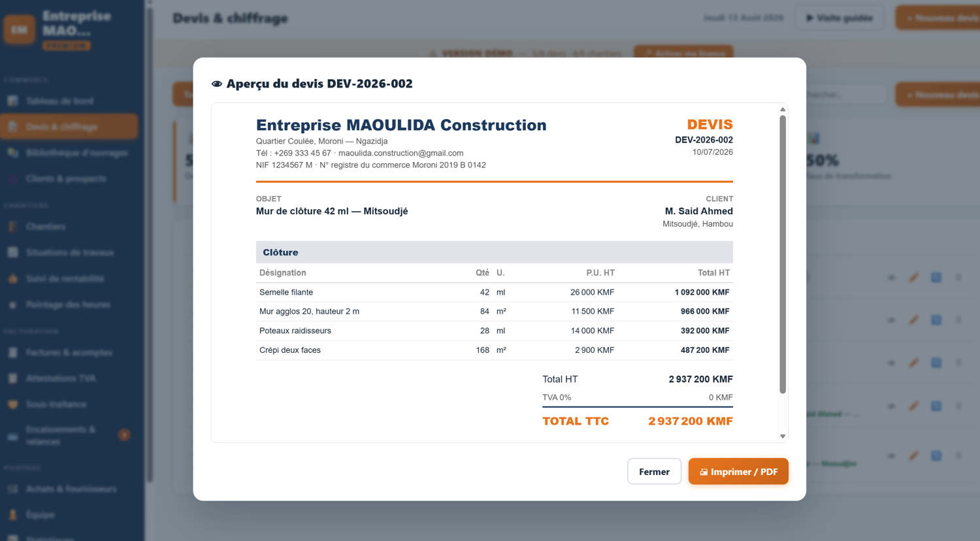Click the Attestations TVA sidebar icon

tap(12, 378)
